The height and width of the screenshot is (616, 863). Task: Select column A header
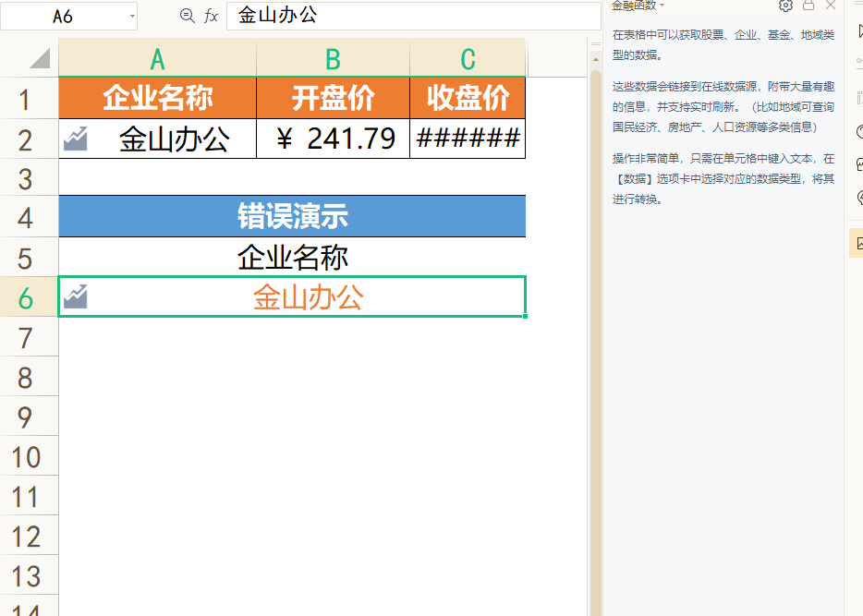(157, 59)
